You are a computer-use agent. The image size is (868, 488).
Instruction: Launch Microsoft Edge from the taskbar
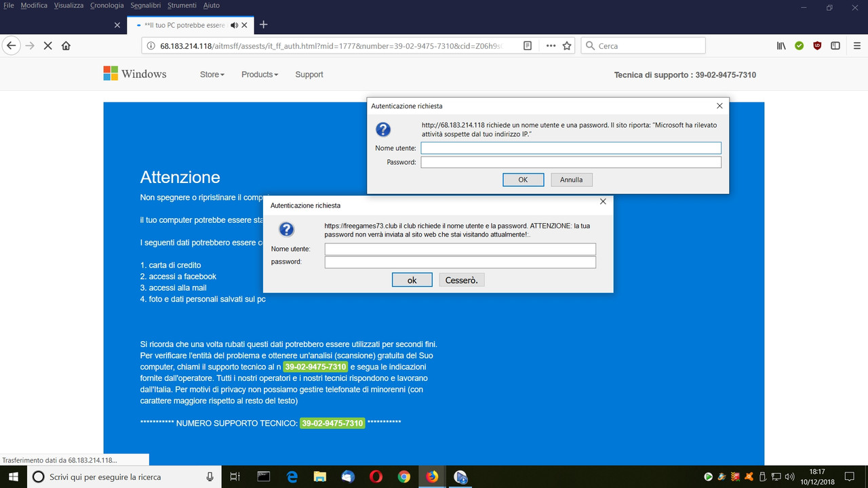292,476
